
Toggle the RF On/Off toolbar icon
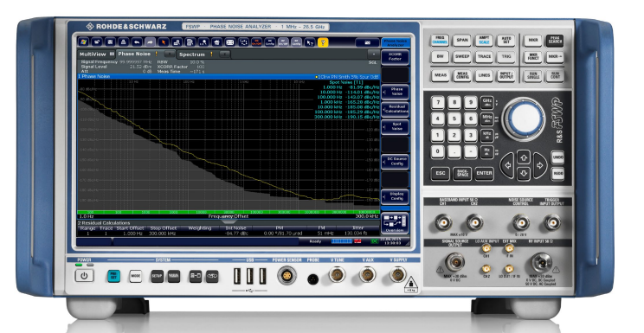click(283, 42)
